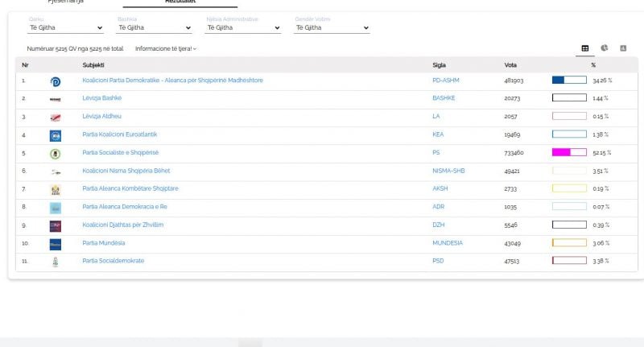Click the Nisma Shqipëria Bëhet logo
The image size is (644, 347).
(56, 172)
